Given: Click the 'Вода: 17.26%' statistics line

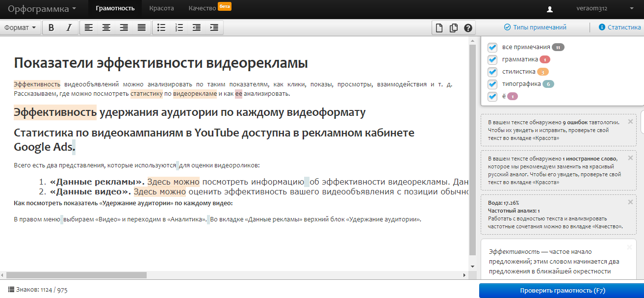Looking at the screenshot, I should point(503,203).
